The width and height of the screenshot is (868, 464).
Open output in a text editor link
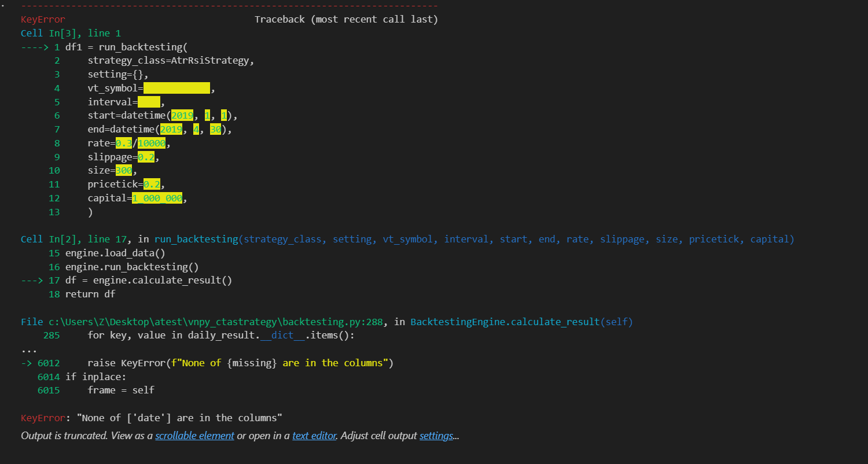point(314,436)
